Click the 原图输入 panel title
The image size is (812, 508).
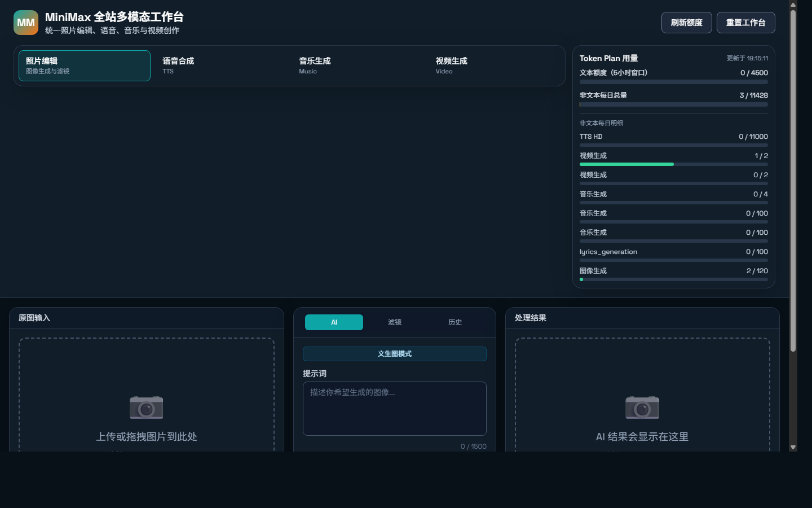[34, 318]
